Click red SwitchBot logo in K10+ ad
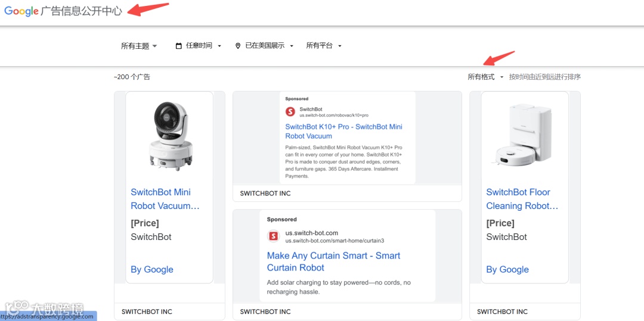644x321 pixels. coord(290,111)
